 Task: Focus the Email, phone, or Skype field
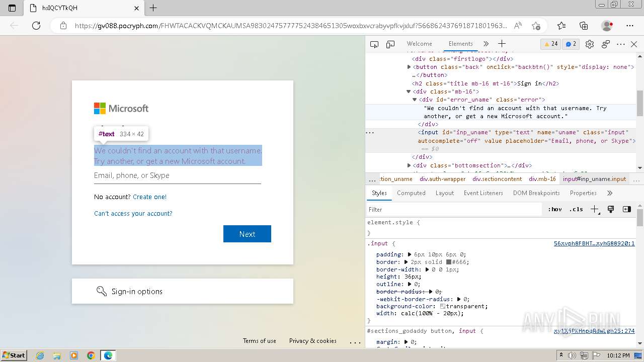178,175
